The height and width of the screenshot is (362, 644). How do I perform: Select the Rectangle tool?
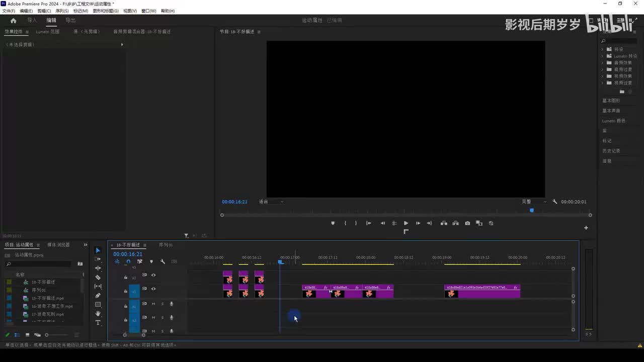pos(98,304)
